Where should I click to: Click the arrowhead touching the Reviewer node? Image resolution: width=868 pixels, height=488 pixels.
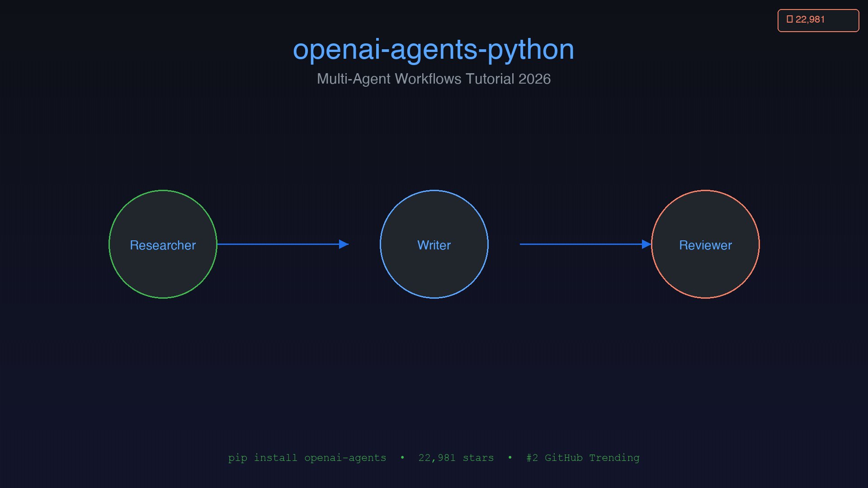646,244
